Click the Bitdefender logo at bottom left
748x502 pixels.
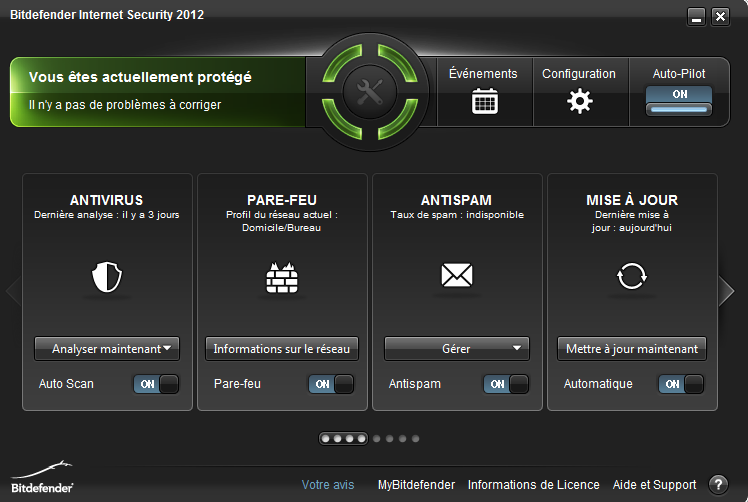[x=42, y=477]
